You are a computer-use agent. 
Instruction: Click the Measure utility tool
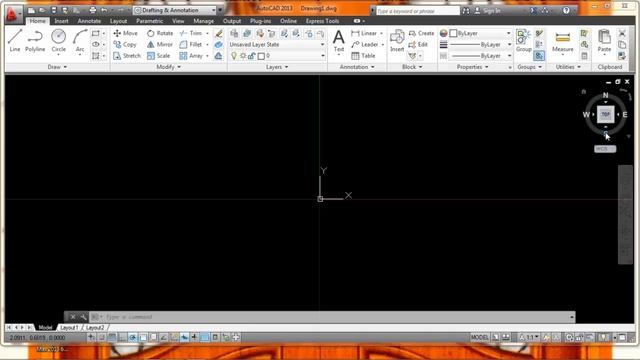point(562,40)
